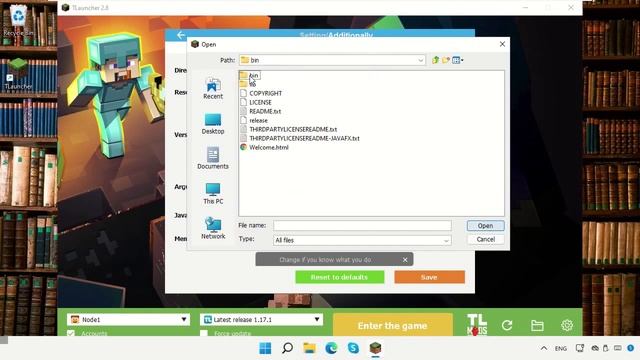Select the Welcome.html file
The height and width of the screenshot is (360, 640).
tap(264, 147)
